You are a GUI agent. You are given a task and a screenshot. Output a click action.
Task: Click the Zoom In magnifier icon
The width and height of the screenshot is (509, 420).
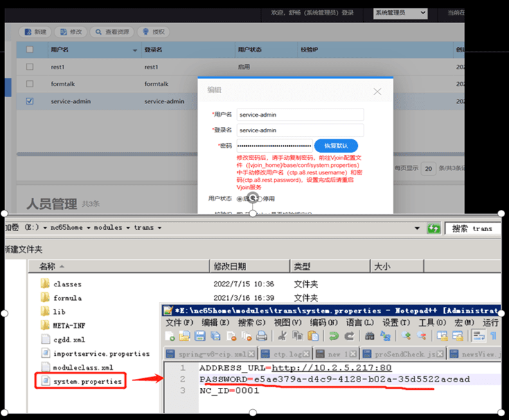[x=406, y=336]
